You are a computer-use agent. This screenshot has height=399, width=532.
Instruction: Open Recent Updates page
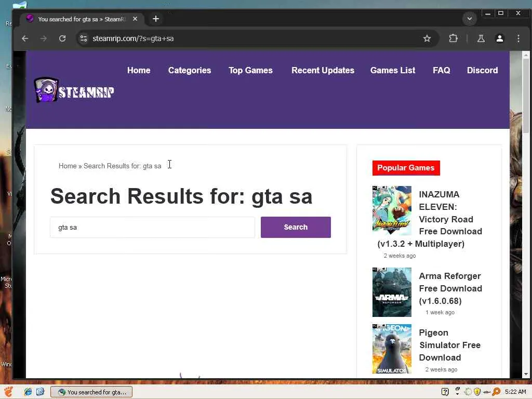click(x=323, y=70)
